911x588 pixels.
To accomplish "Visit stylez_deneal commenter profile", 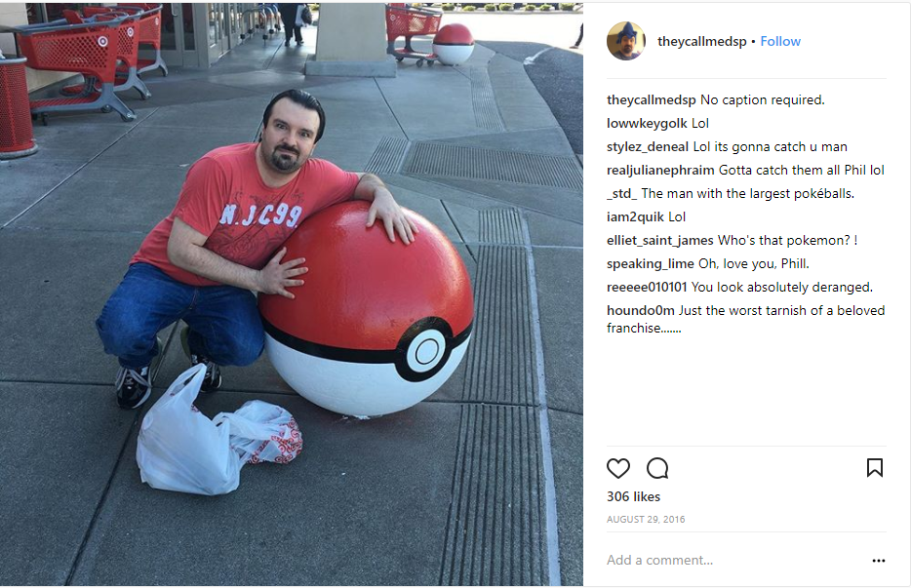I will click(648, 146).
